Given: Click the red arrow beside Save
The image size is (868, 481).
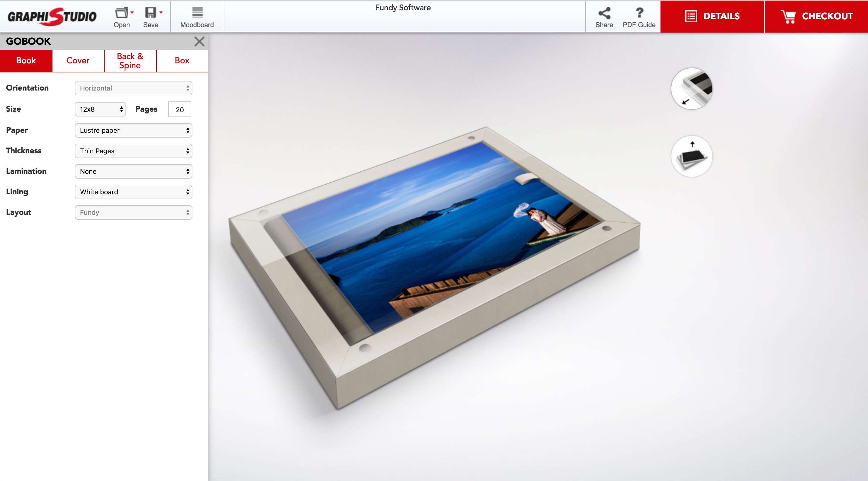Looking at the screenshot, I should [161, 12].
